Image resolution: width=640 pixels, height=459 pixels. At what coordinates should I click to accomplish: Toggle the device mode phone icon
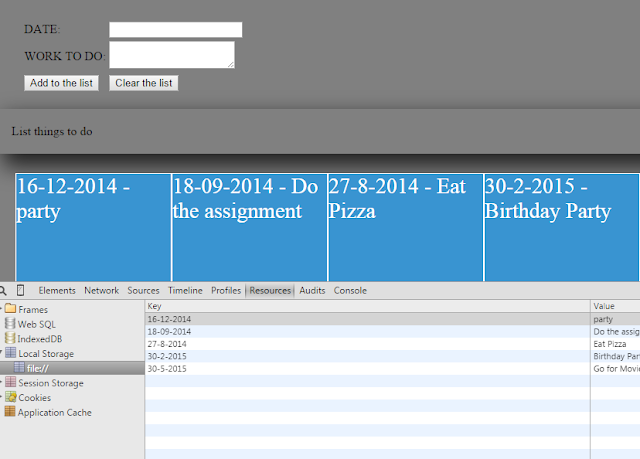[x=20, y=290]
